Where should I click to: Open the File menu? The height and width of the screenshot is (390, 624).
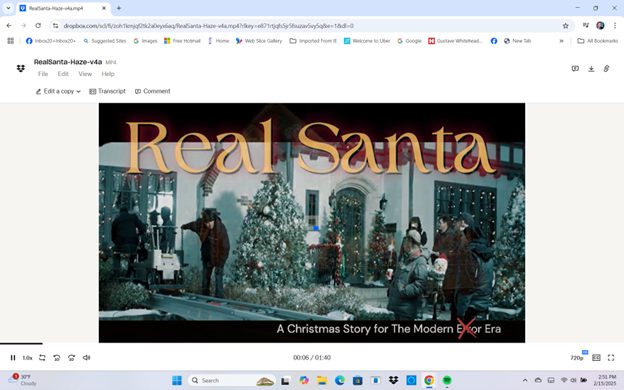pyautogui.click(x=43, y=74)
